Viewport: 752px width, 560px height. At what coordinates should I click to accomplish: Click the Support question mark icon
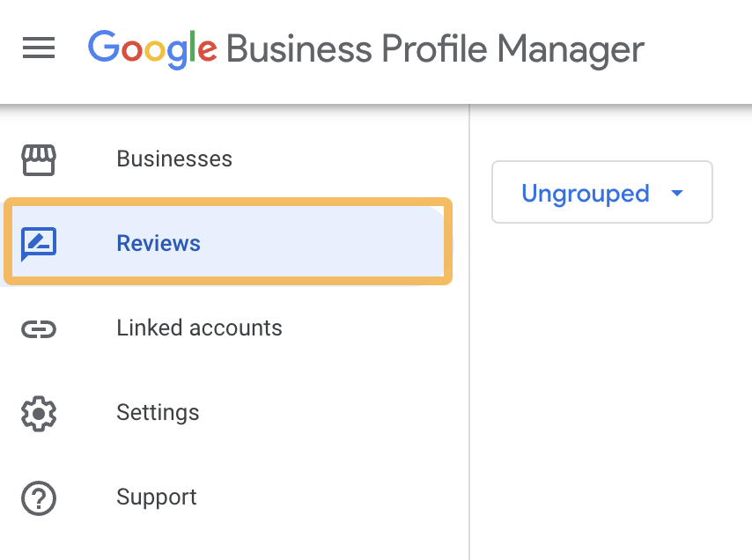(x=39, y=497)
